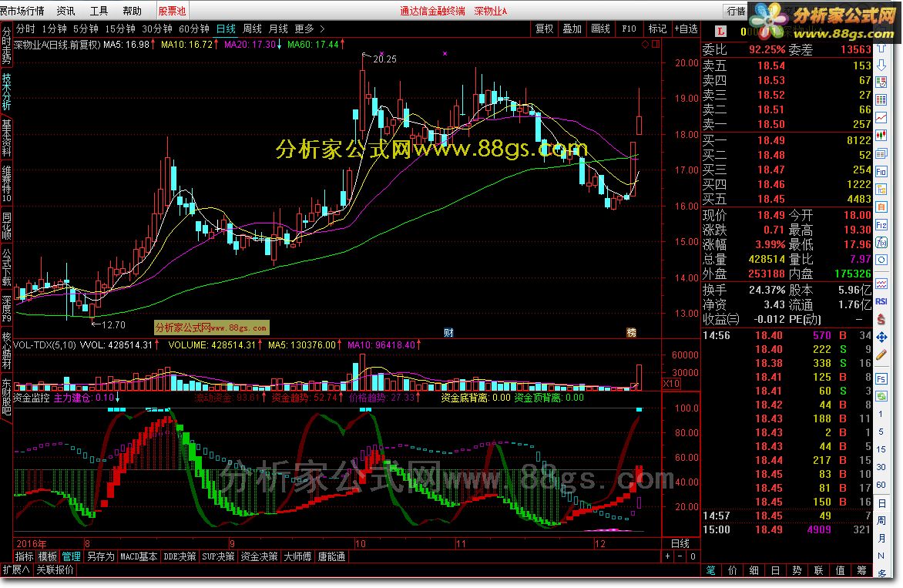Click the tree structure icon in right toolbar
This screenshot has width=903, height=588.
pyautogui.click(x=881, y=190)
